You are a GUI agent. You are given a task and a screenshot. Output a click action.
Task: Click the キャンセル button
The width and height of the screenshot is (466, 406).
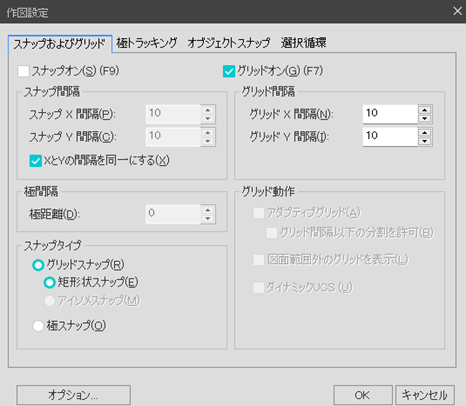[425, 395]
